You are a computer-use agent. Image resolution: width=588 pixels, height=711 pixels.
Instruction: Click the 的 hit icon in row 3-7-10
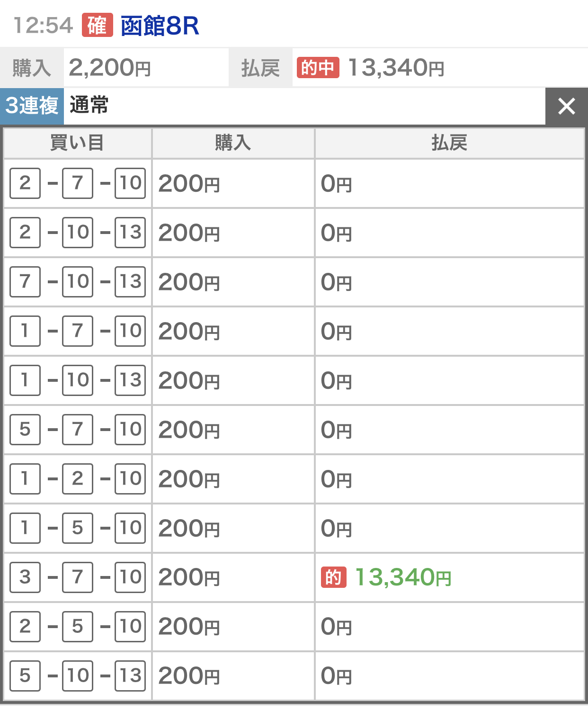click(333, 577)
